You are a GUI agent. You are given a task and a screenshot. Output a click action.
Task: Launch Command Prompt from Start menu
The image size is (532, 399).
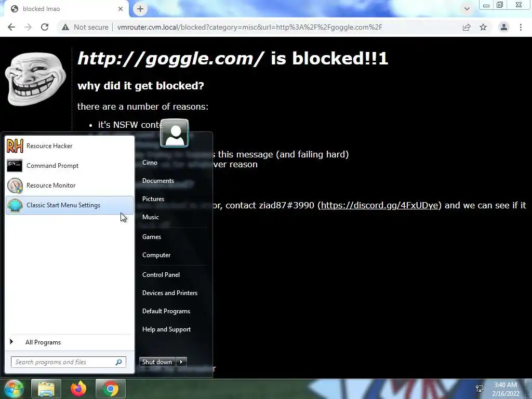70,166
